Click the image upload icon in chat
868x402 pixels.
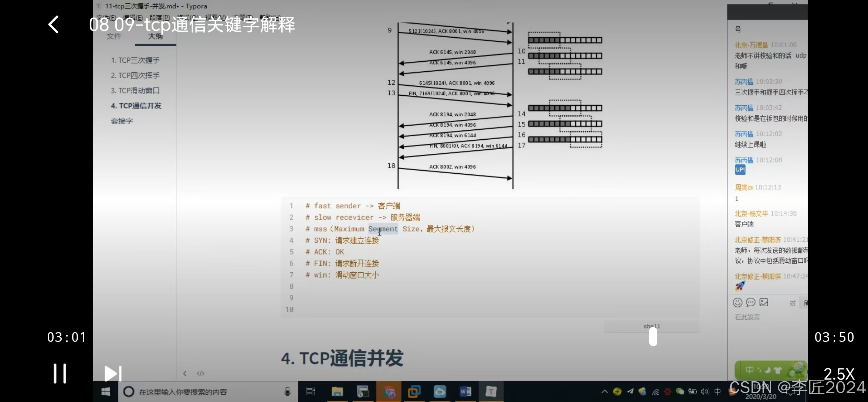(764, 303)
